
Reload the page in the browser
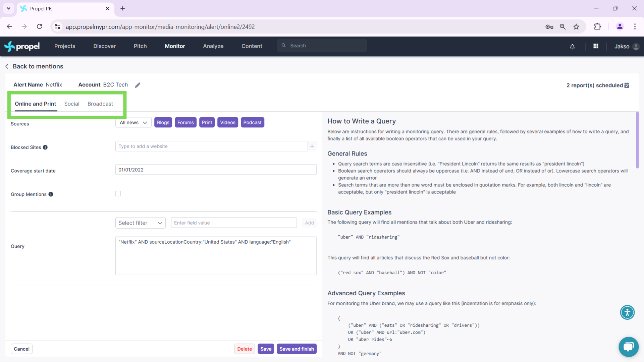click(x=40, y=26)
